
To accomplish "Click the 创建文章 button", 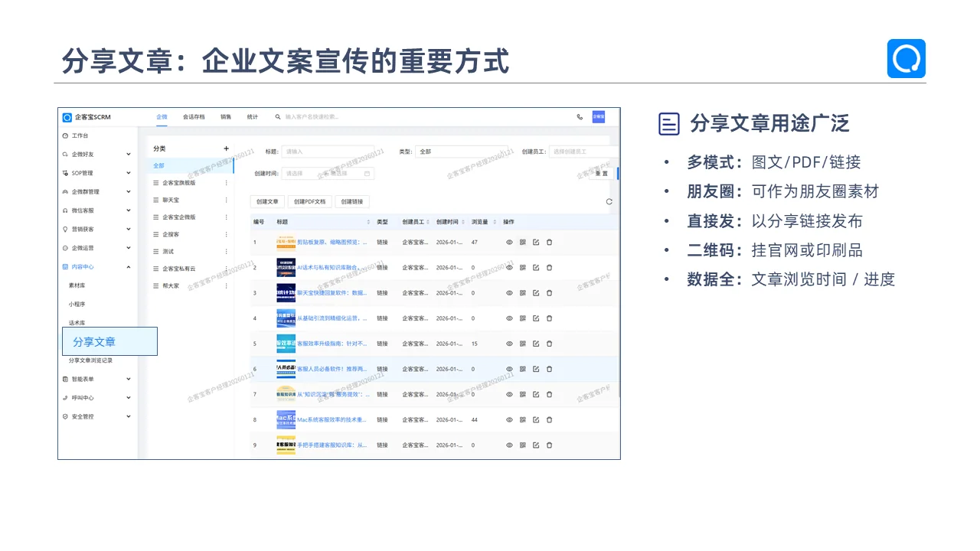I will tap(267, 201).
